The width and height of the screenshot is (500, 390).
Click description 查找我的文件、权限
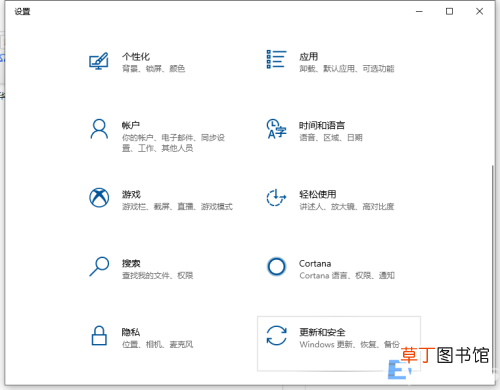[157, 276]
